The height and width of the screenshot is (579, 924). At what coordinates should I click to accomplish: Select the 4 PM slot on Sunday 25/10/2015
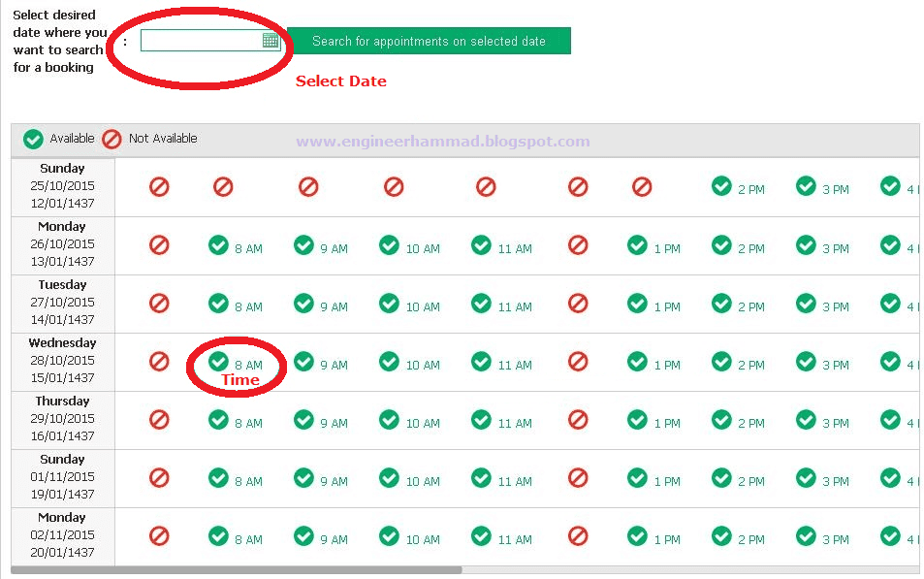pyautogui.click(x=891, y=187)
